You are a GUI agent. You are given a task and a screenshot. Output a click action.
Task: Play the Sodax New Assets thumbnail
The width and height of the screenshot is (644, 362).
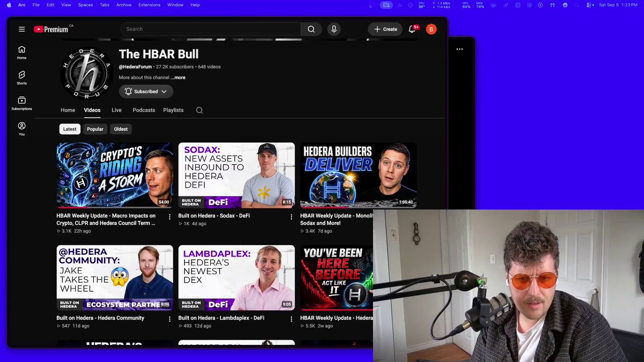pyautogui.click(x=237, y=175)
